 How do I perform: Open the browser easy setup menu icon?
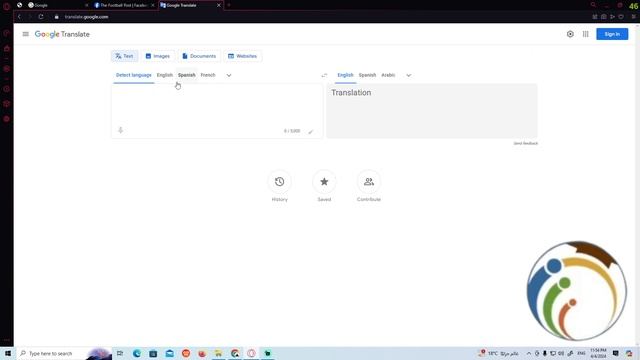pos(633,17)
